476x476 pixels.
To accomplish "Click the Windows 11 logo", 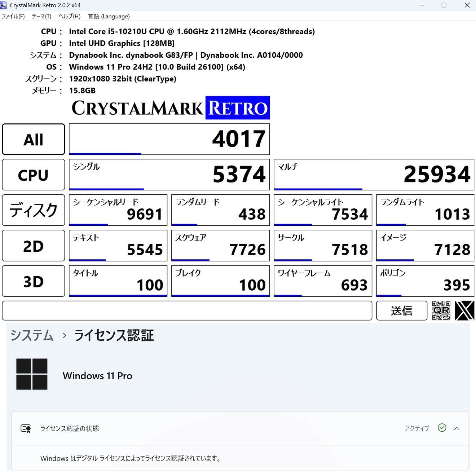I will click(32, 374).
